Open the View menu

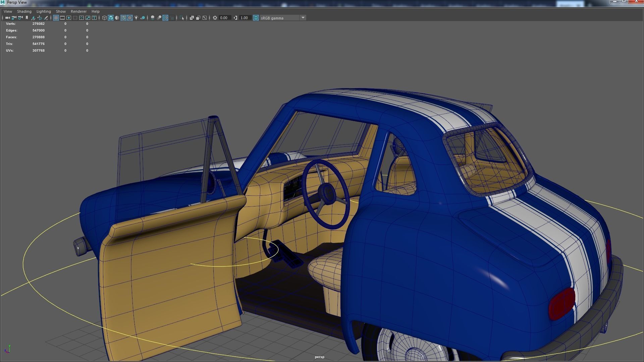point(8,11)
